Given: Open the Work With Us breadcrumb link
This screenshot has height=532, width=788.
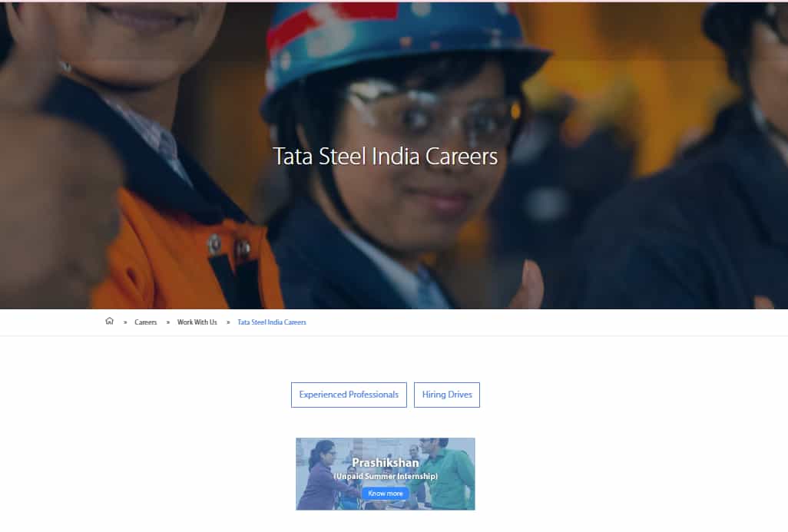Looking at the screenshot, I should [197, 322].
